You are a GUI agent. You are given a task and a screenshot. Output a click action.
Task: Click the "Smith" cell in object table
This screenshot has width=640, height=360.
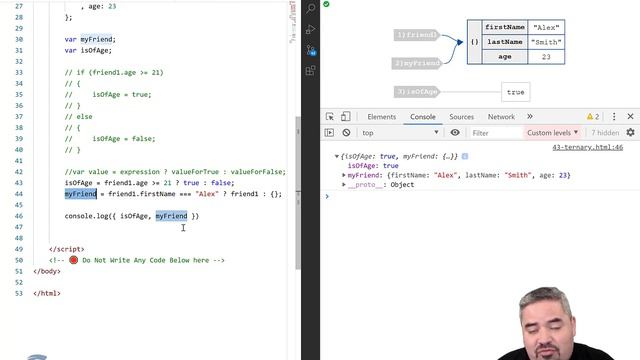[x=546, y=42]
